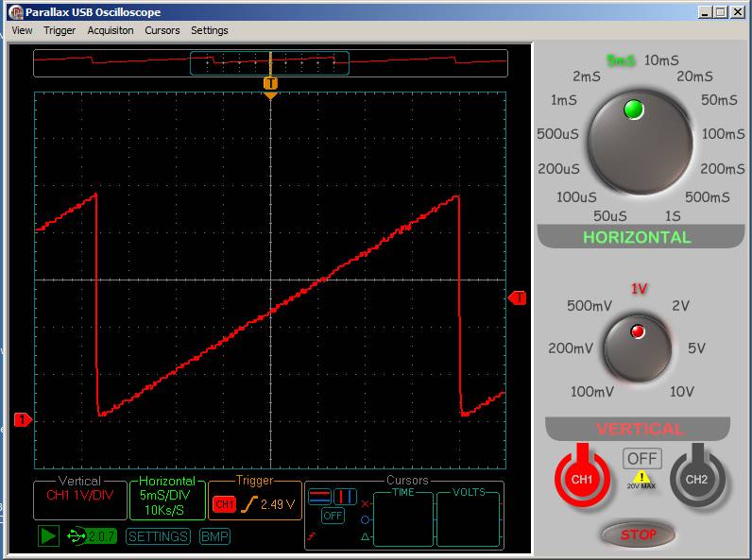Click the green Run play button
This screenshot has width=752, height=560.
pyautogui.click(x=48, y=536)
